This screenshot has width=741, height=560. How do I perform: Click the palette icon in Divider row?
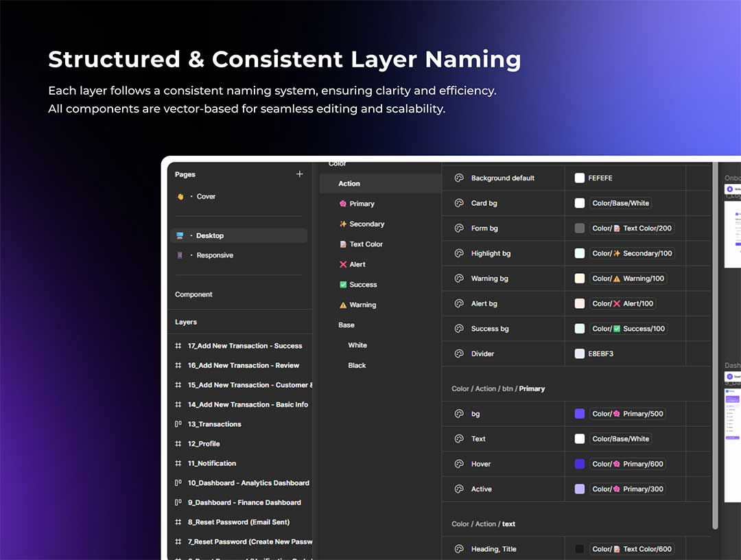pyautogui.click(x=459, y=353)
